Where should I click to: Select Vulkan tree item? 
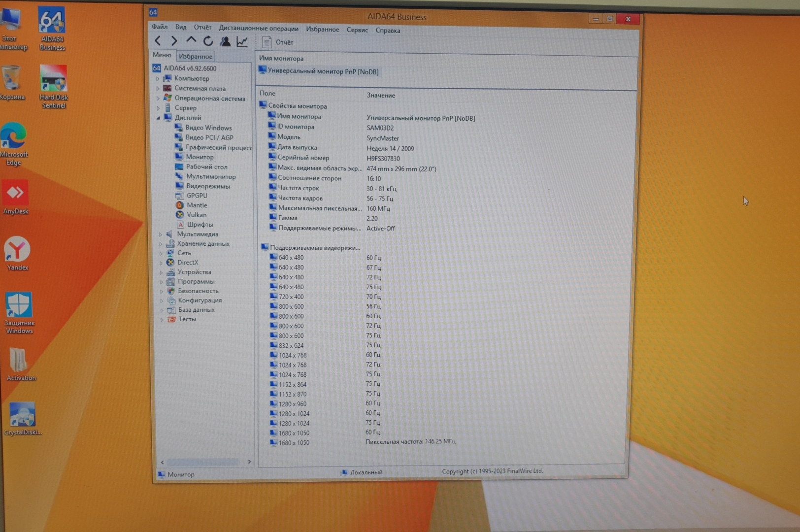(192, 215)
